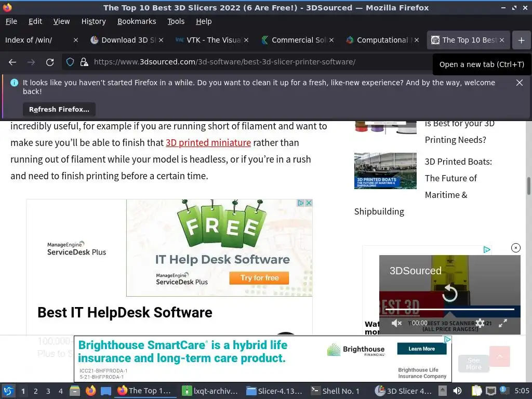Open the Help menu
The height and width of the screenshot is (399, 532).
[x=204, y=21]
